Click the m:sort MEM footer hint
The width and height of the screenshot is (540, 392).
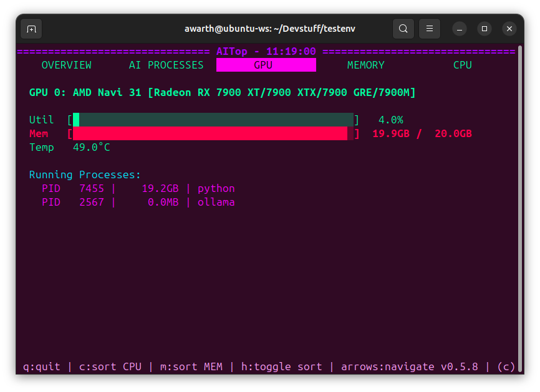(191, 367)
